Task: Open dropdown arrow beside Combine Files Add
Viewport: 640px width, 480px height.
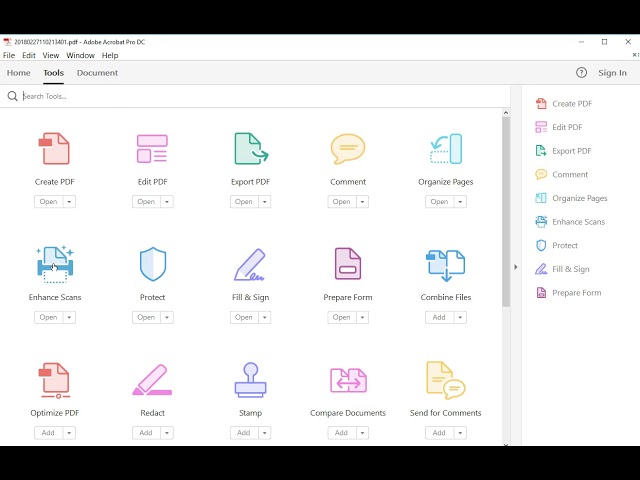Action: (460, 317)
